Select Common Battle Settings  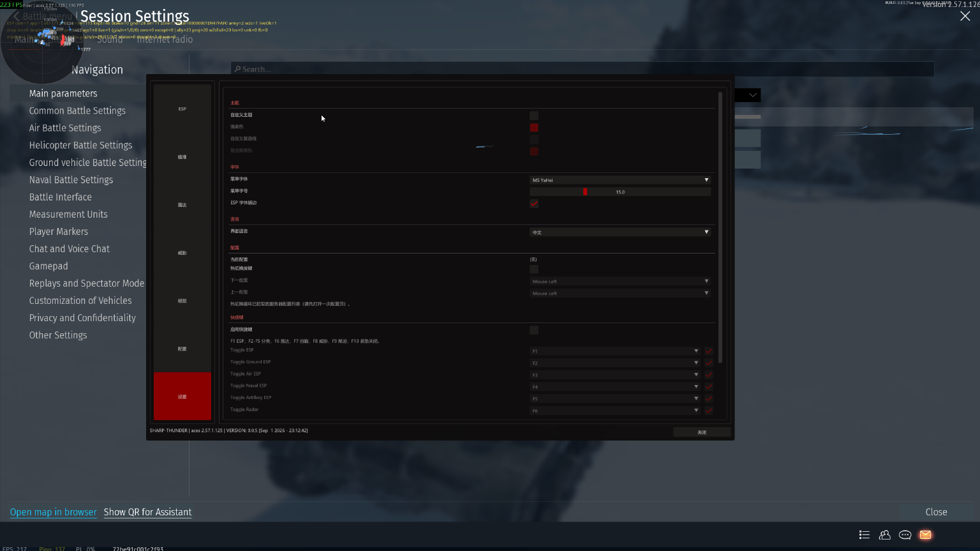[77, 110]
